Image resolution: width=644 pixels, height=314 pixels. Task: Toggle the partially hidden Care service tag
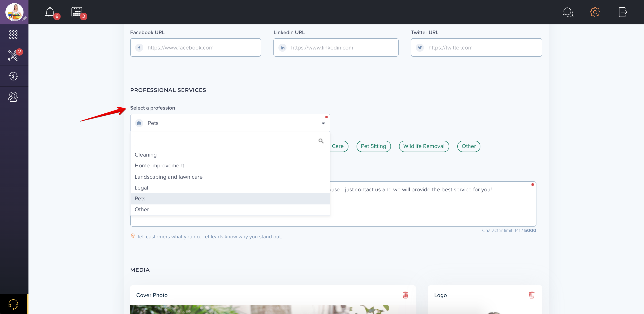click(x=339, y=146)
